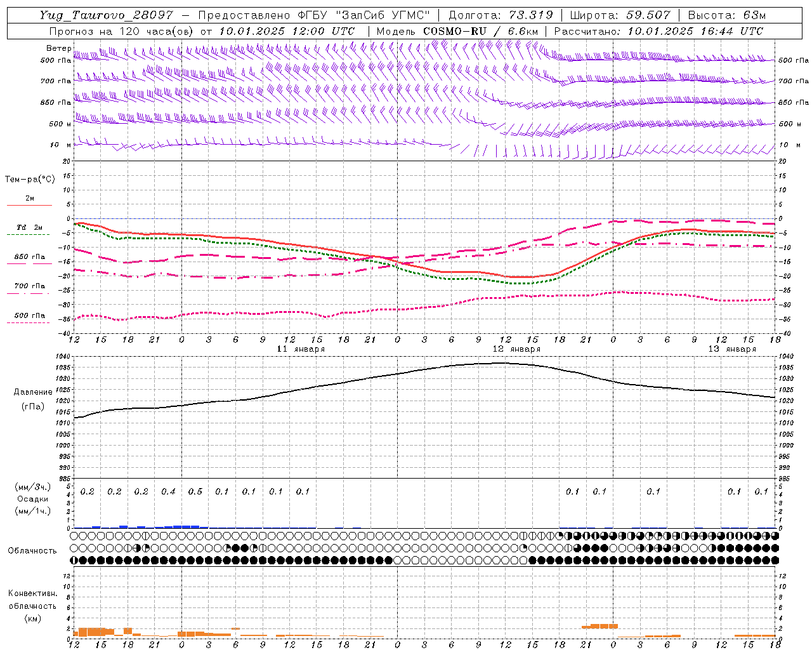Click the 13 января date label
Viewport: 812px width, 650px height.
(x=733, y=349)
